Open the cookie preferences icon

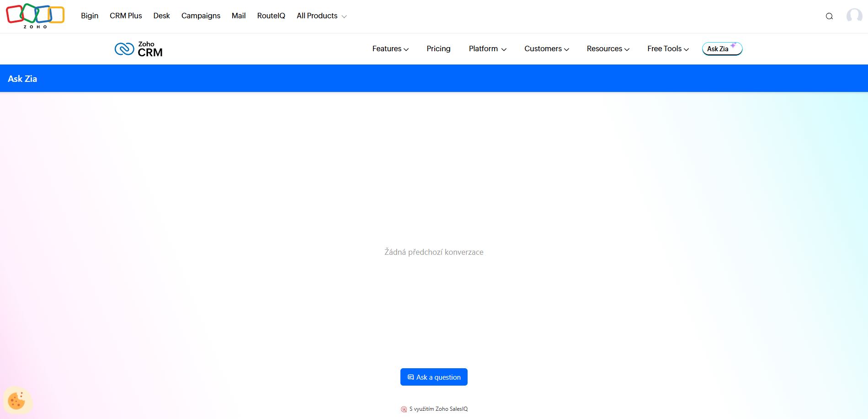[17, 401]
